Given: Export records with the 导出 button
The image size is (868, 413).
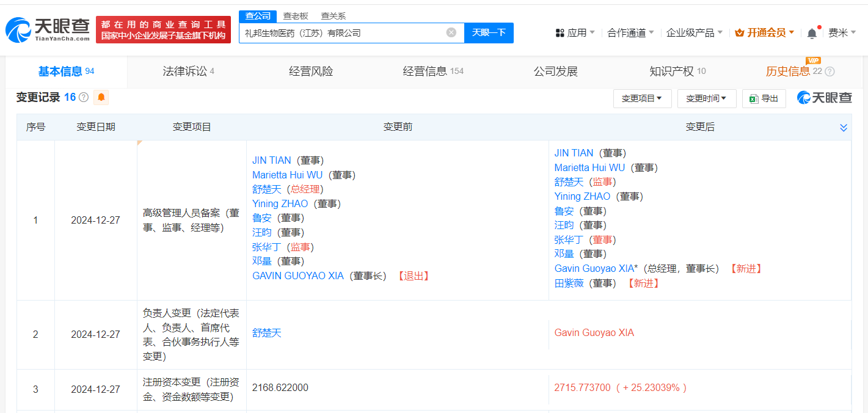Looking at the screenshot, I should (x=764, y=98).
